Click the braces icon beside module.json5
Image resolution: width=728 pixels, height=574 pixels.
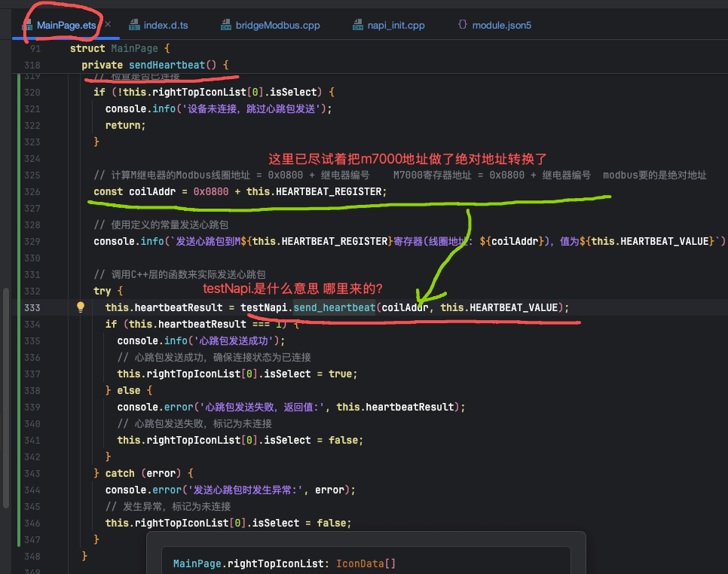click(462, 24)
